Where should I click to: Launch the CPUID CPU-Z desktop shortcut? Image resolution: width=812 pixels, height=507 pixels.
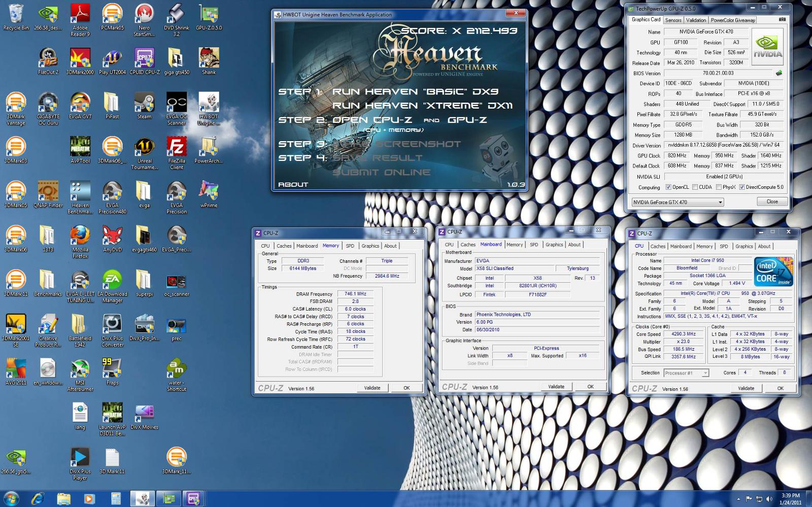click(144, 62)
